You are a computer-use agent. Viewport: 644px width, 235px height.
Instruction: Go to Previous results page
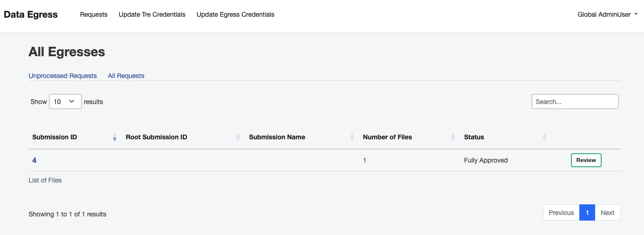561,213
